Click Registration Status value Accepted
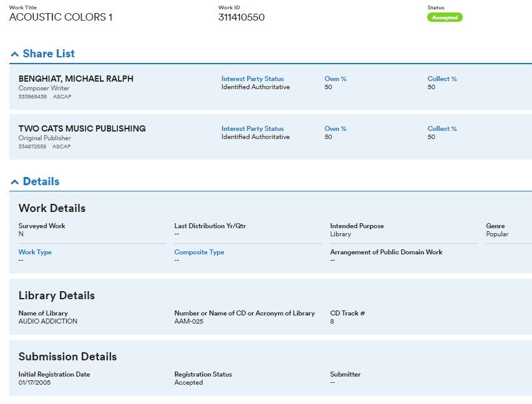This screenshot has height=404, width=532. tap(188, 382)
